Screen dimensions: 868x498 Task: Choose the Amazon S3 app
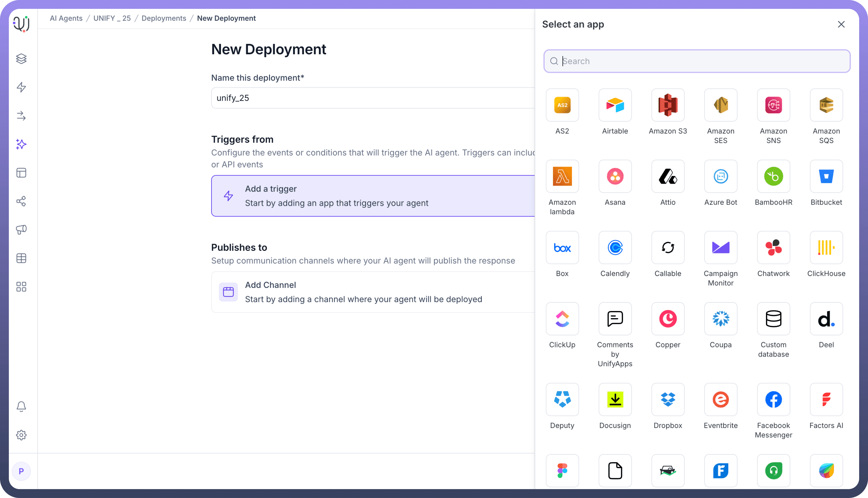pos(667,105)
